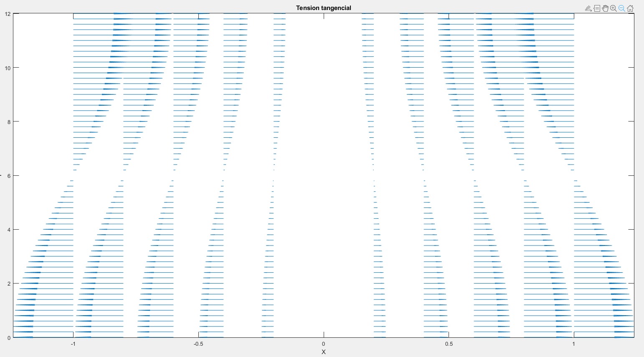The height and width of the screenshot is (357, 644).
Task: Select the 4 tick label on the vertical axis
Action: 9,230
